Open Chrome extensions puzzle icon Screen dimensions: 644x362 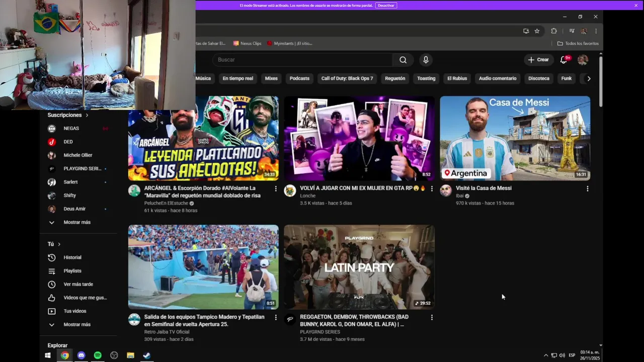tap(554, 31)
